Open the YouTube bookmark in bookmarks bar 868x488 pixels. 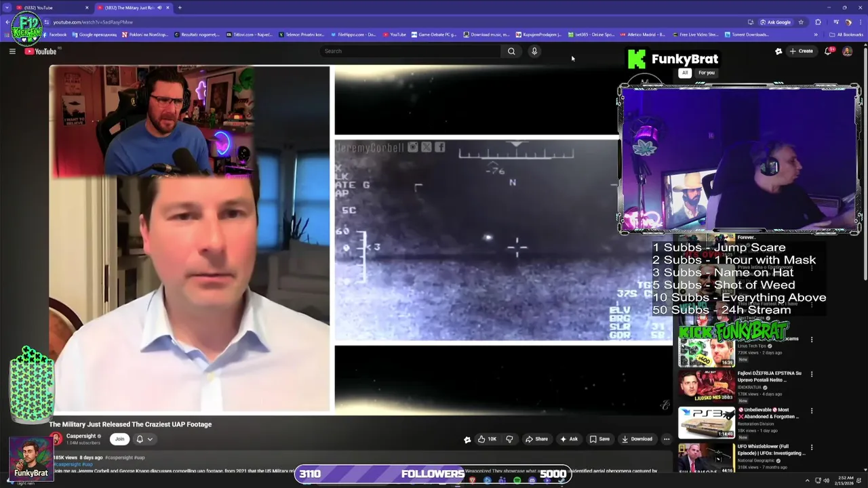[395, 35]
